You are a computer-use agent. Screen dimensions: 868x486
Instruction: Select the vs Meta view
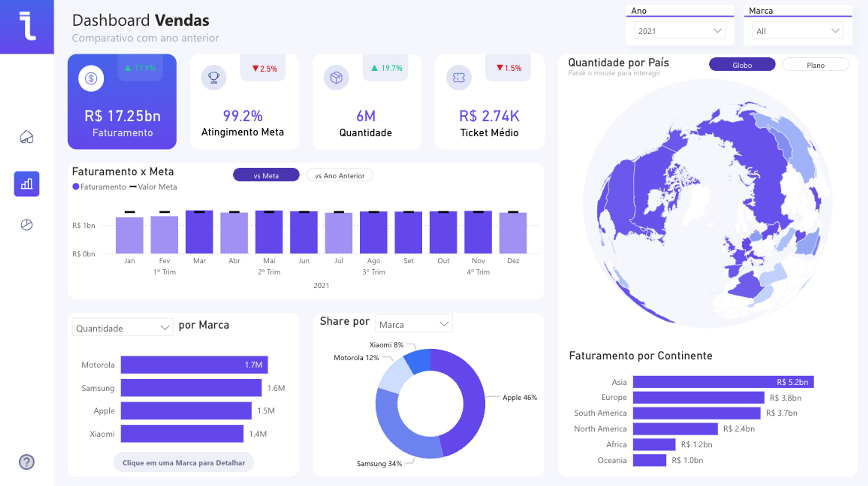pyautogui.click(x=266, y=175)
